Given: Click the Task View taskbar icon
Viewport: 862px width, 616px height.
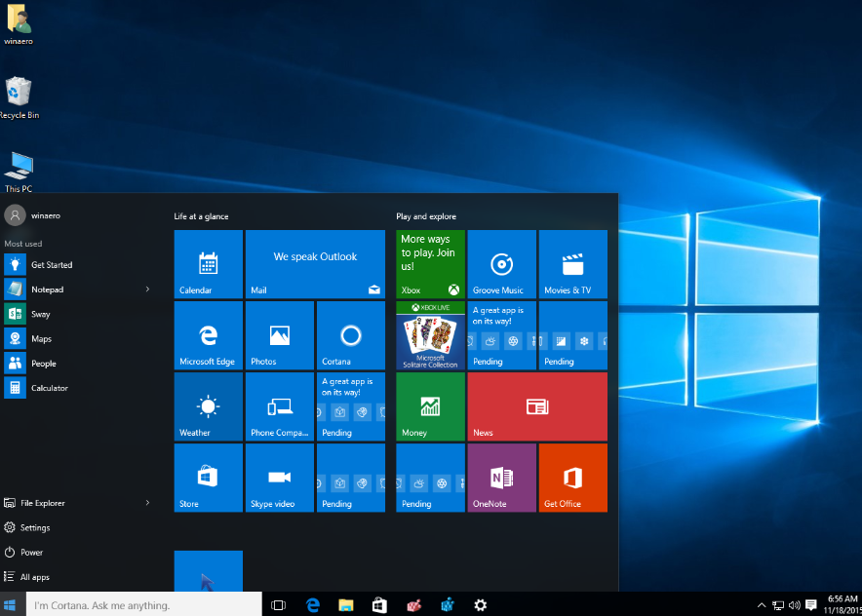Looking at the screenshot, I should point(278,605).
